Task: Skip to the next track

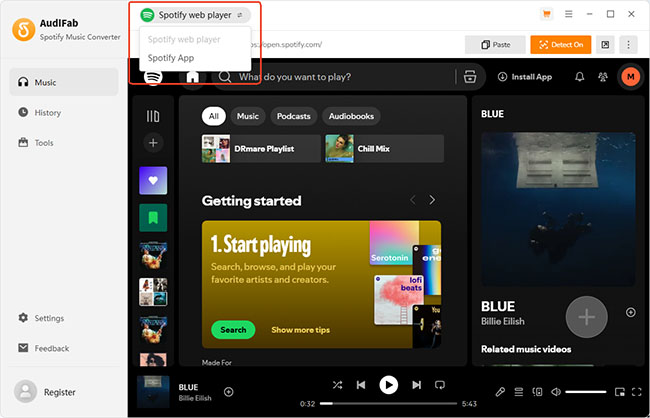Action: point(417,385)
